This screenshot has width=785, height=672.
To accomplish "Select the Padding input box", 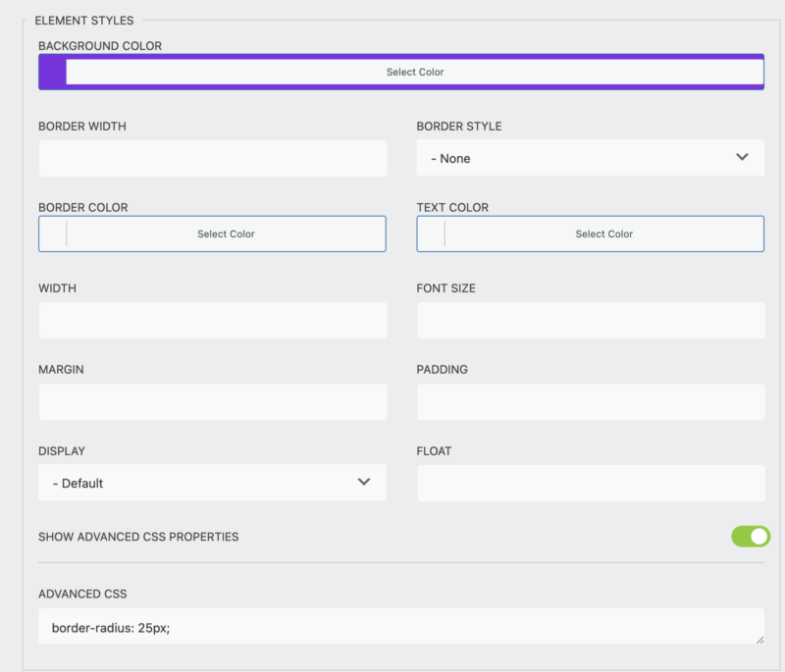I will click(x=590, y=402).
